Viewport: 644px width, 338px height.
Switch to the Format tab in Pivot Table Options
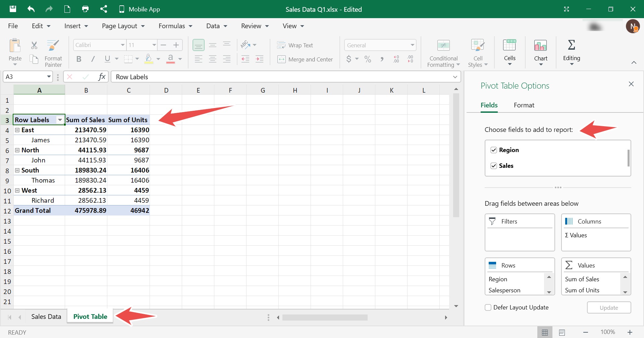coord(524,105)
